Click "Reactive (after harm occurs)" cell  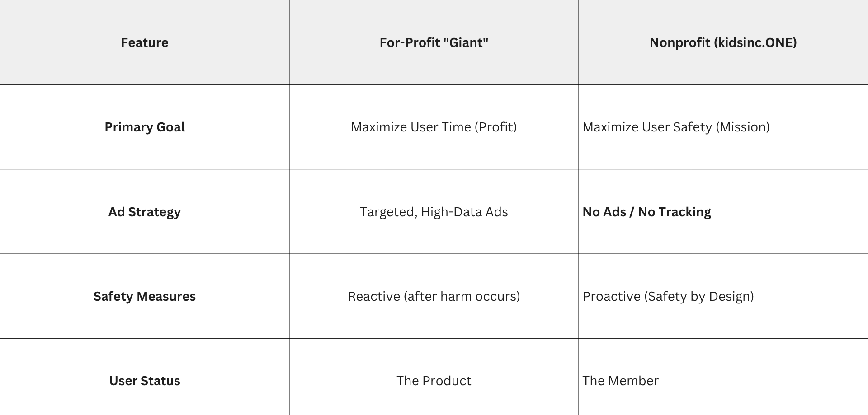(434, 296)
